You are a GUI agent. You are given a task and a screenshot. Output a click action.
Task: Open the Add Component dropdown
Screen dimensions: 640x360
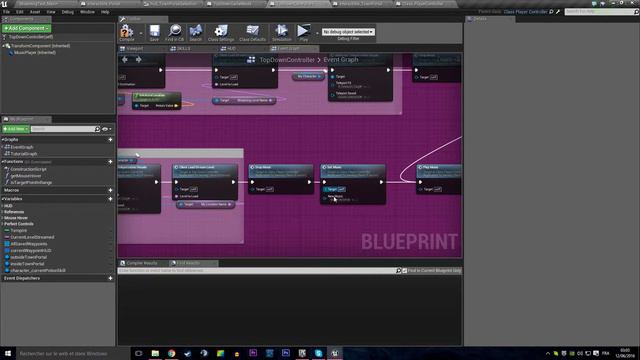point(27,28)
